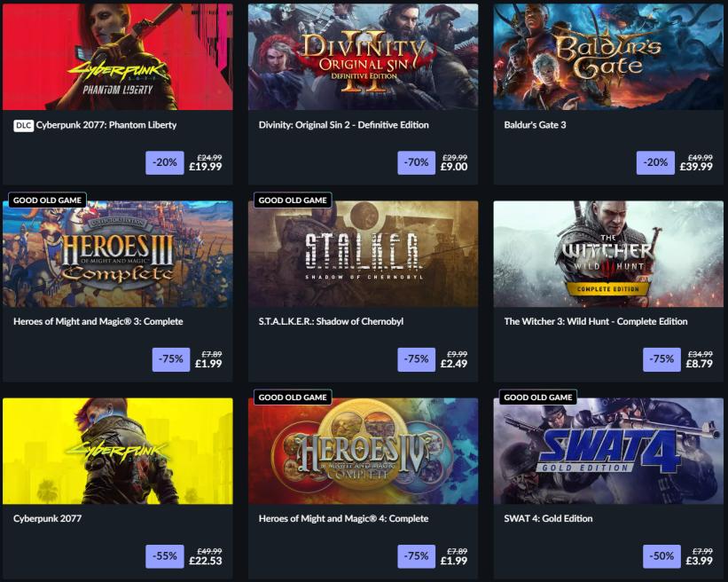728x582 pixels.
Task: Click the £1.99 price of Heroes of Might and Magic 4
Action: click(x=454, y=561)
